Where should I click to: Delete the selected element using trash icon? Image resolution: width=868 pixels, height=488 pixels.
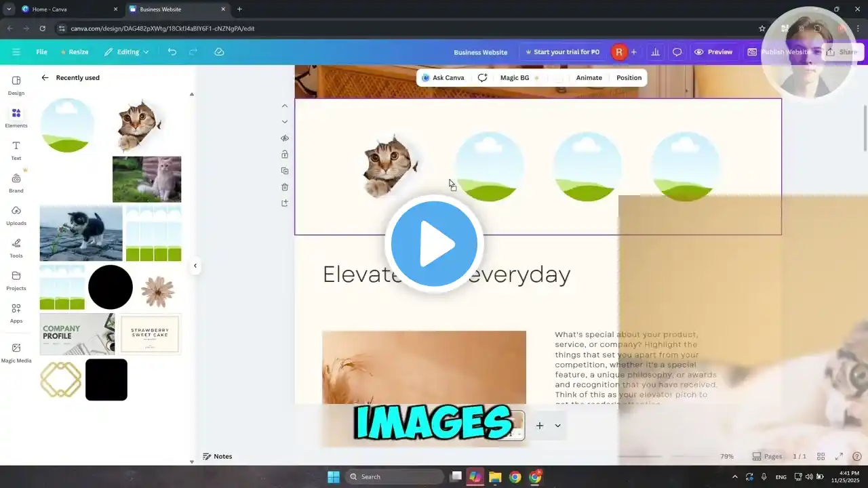point(284,187)
